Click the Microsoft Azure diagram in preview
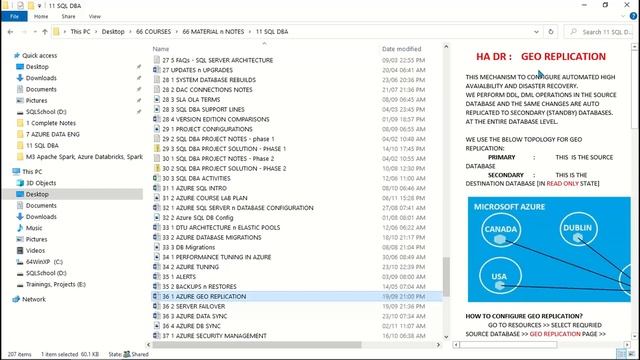Viewport: 640px width, 360px height. [549, 249]
